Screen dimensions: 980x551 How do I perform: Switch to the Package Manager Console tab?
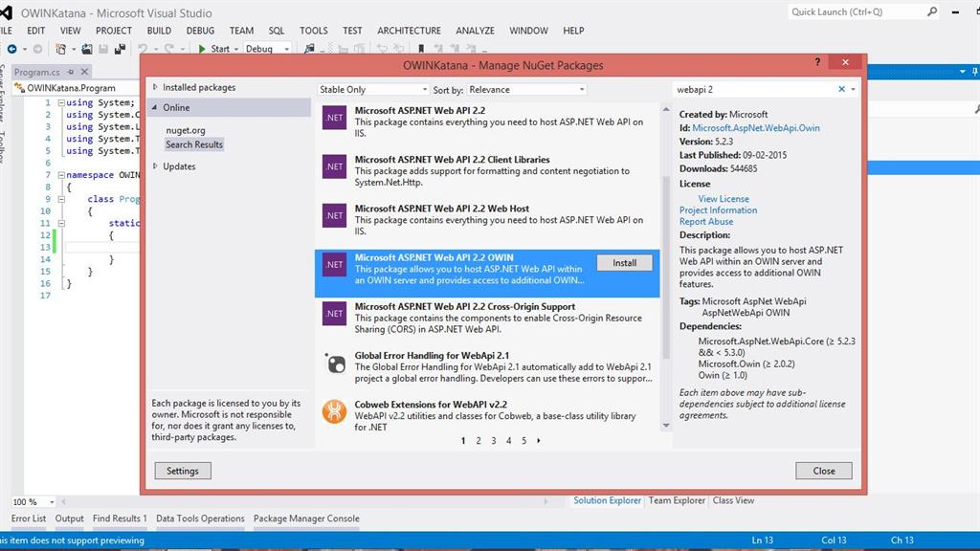pos(306,518)
